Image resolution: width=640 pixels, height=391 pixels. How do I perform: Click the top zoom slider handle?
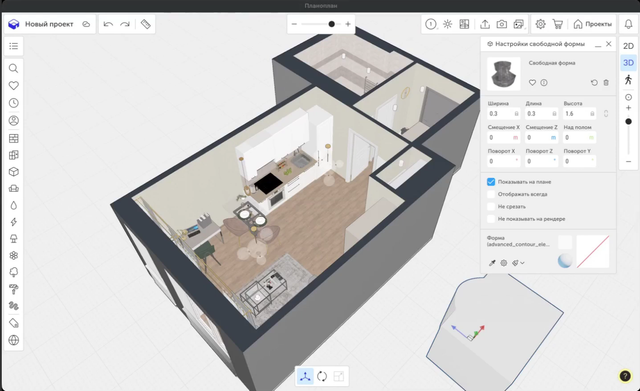point(331,24)
